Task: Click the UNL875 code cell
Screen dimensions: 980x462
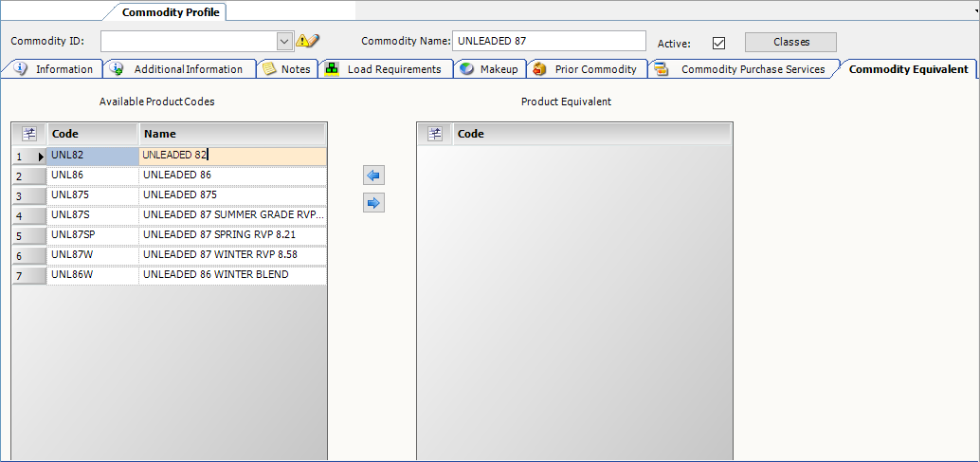Action: click(93, 195)
